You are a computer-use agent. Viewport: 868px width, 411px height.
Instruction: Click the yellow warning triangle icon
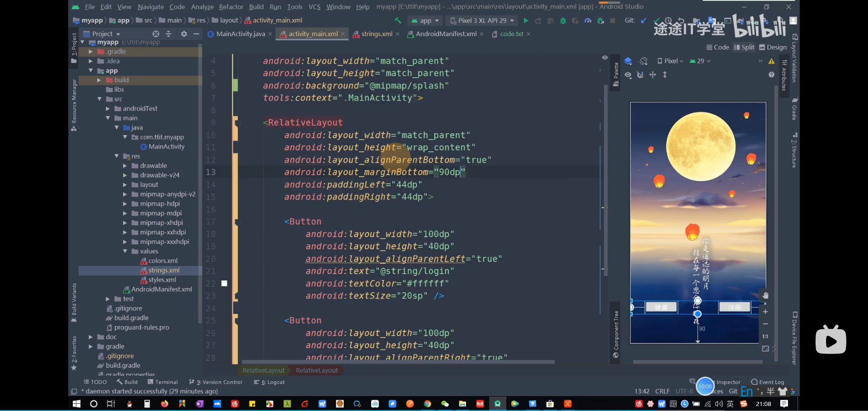(x=772, y=61)
